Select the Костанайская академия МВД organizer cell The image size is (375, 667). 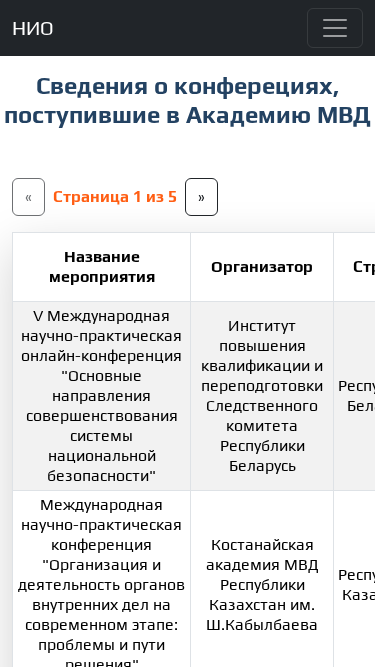pyautogui.click(x=262, y=579)
